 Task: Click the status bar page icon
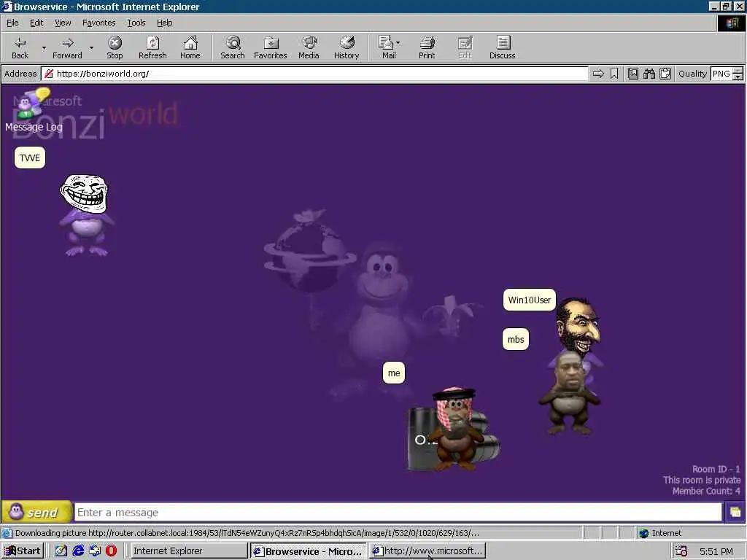click(x=7, y=533)
